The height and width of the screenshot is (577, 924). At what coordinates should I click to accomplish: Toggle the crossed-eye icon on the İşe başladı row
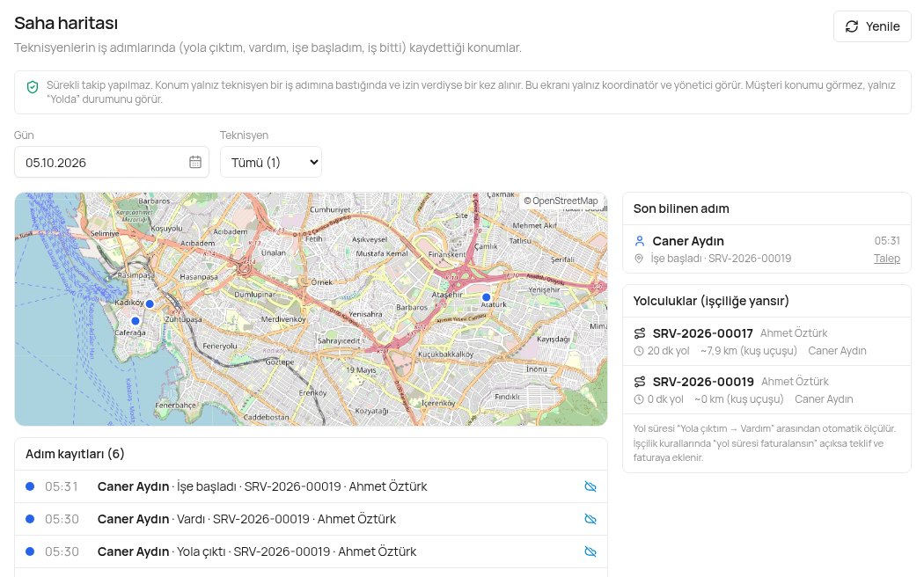pyautogui.click(x=590, y=486)
